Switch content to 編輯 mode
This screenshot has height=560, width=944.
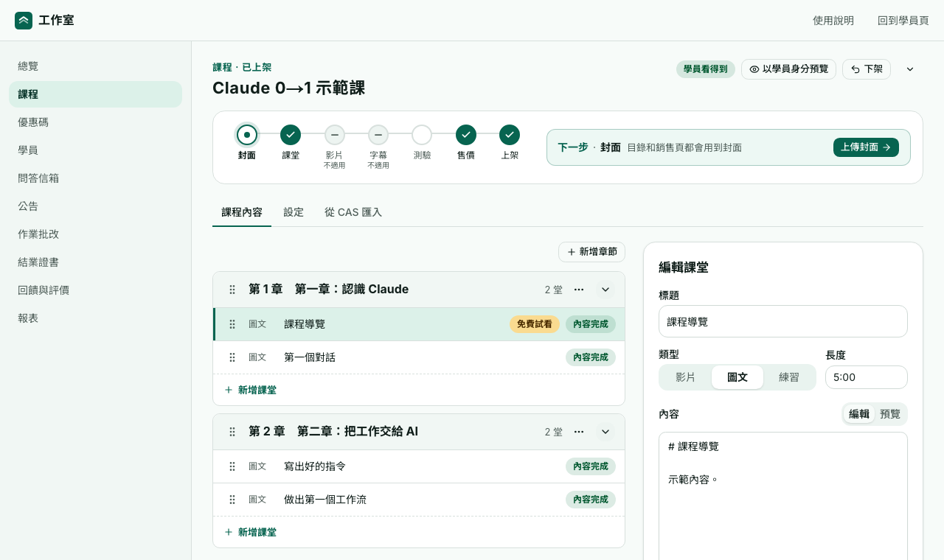tap(859, 414)
